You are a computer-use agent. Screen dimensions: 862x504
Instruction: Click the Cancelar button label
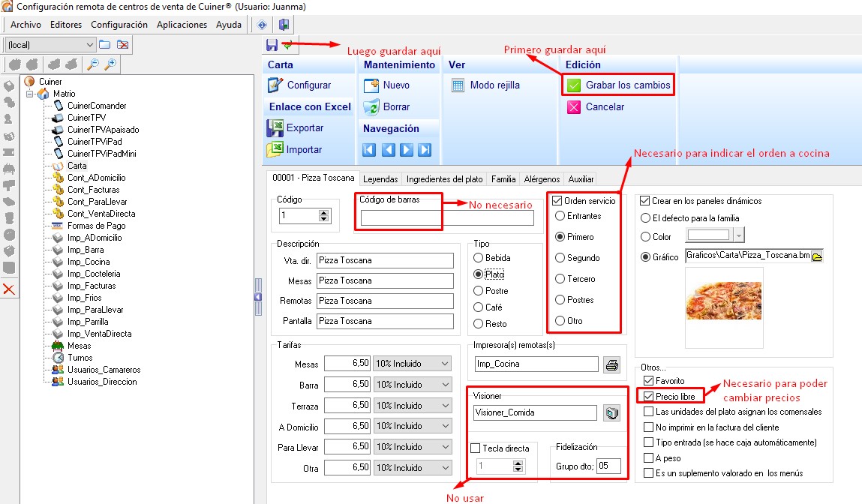[x=605, y=107]
